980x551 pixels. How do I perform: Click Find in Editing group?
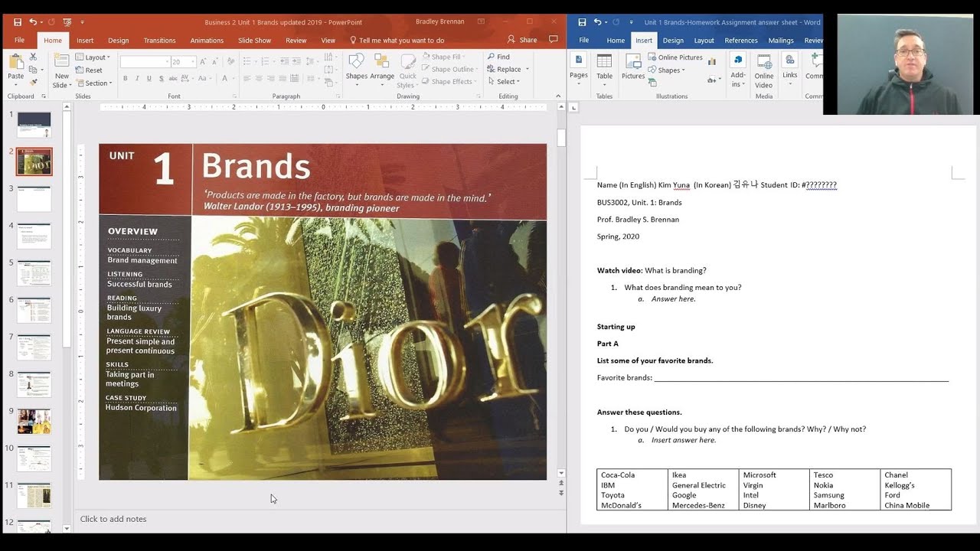click(498, 57)
